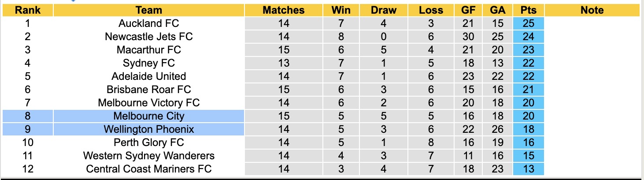Click the Matches column header
This screenshot has height=180, width=644.
click(x=283, y=10)
